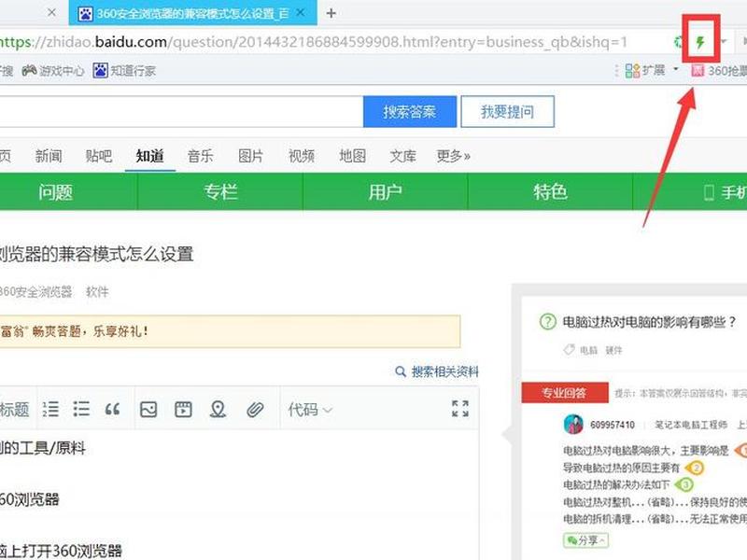Open 游戏中心 bookmark
Viewport: 747px width, 560px height.
click(x=53, y=71)
